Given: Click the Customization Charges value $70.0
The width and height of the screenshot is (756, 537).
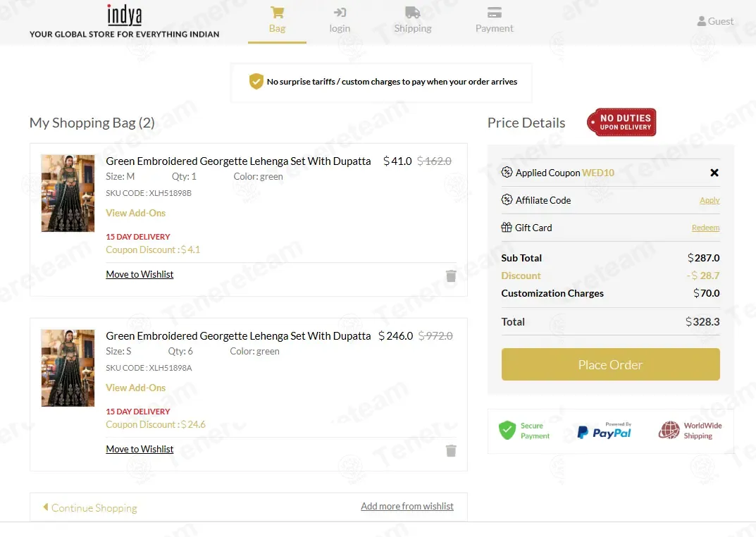Looking at the screenshot, I should point(707,293).
